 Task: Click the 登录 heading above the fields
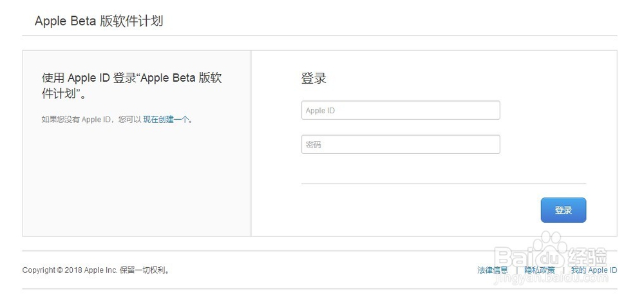[x=314, y=79]
